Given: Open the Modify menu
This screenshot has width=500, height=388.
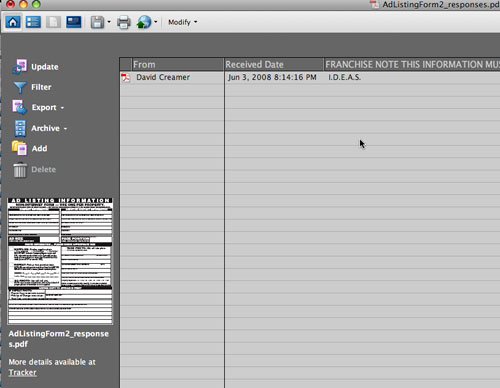Looking at the screenshot, I should [182, 22].
